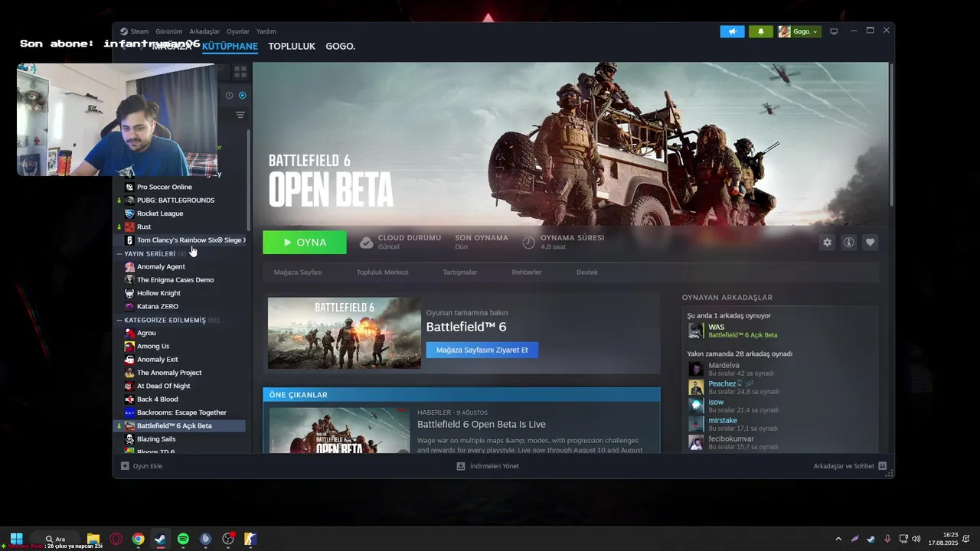Select Katana ZERO in library

181,306
